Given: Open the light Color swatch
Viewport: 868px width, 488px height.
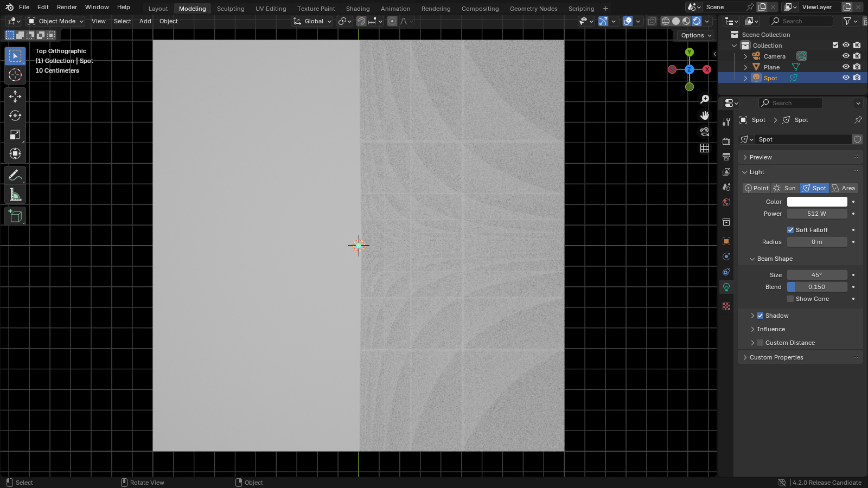Looking at the screenshot, I should pos(817,201).
